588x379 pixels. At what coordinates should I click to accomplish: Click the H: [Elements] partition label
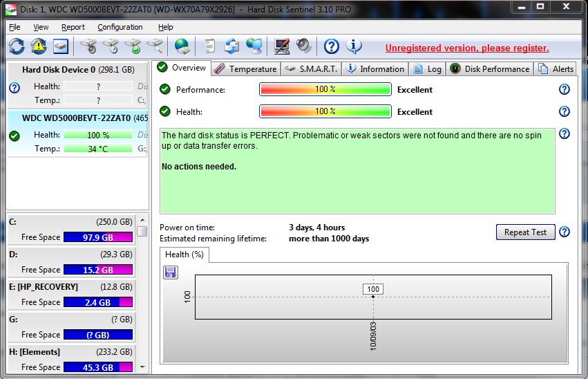[35, 352]
